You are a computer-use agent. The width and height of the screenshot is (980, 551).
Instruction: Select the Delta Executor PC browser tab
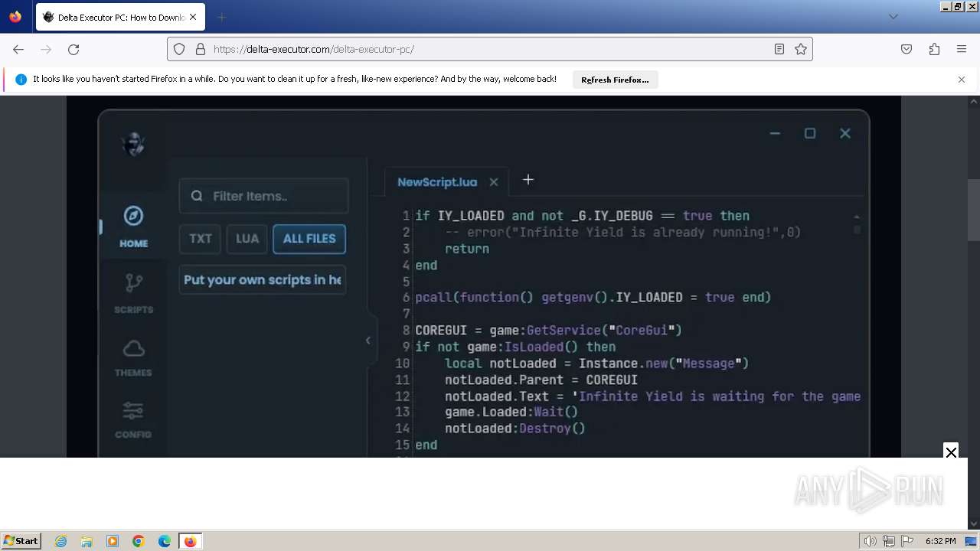coord(120,17)
